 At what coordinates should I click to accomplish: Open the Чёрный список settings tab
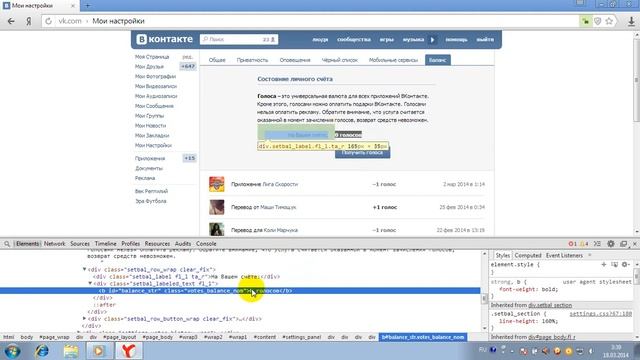pos(340,60)
